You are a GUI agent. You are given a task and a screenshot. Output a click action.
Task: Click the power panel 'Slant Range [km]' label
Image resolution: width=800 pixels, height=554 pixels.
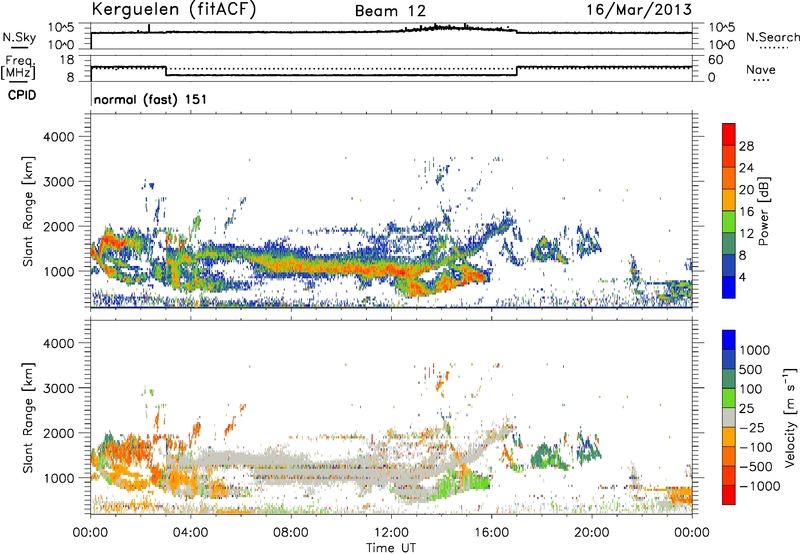click(x=28, y=211)
